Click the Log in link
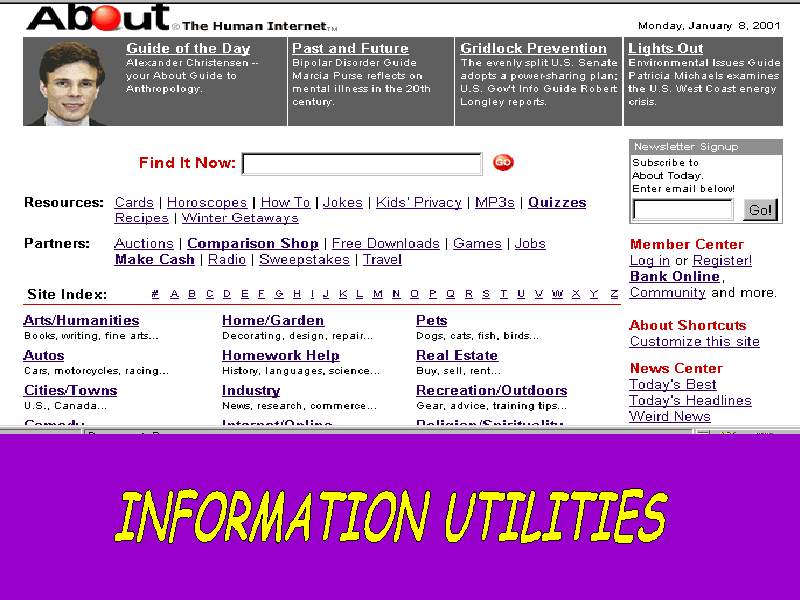The height and width of the screenshot is (600, 800). (649, 261)
